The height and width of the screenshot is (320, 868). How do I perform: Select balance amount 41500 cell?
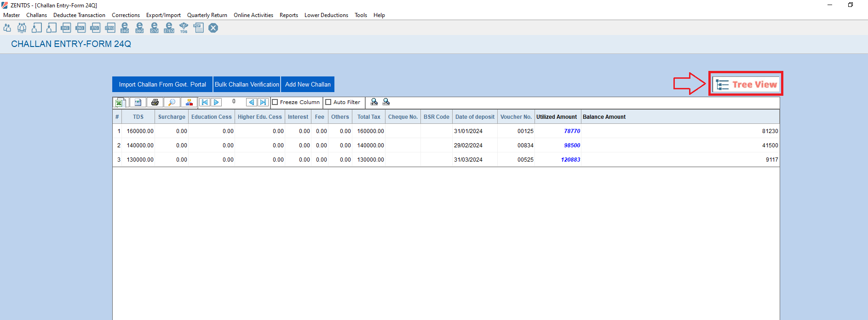click(680, 145)
